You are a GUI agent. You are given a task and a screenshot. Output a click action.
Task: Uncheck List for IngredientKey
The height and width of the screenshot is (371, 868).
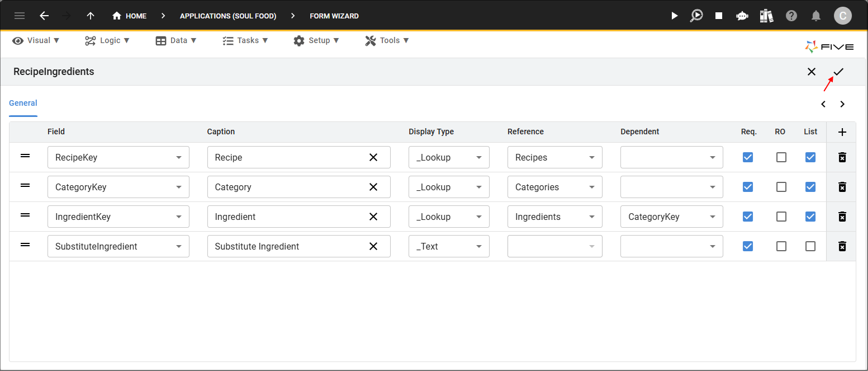810,217
